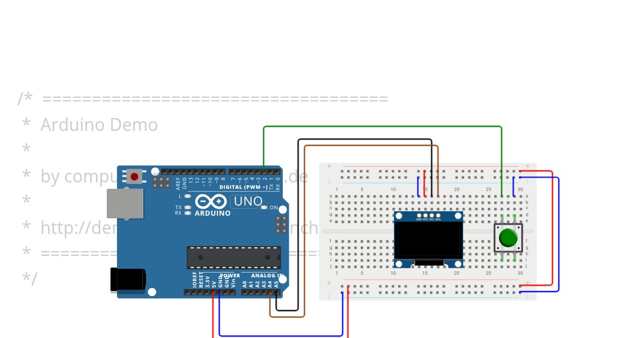644x338 pixels.
Task: Click the RX indicator LED on the Arduino
Action: click(187, 212)
